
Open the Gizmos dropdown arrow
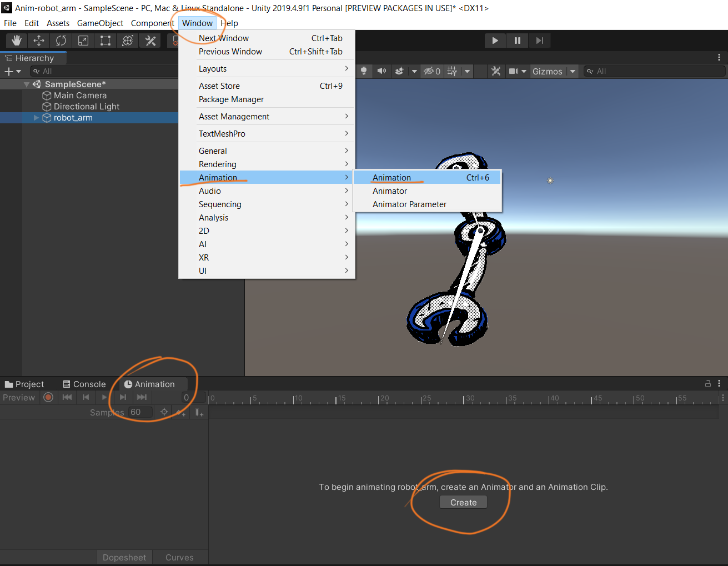click(573, 71)
